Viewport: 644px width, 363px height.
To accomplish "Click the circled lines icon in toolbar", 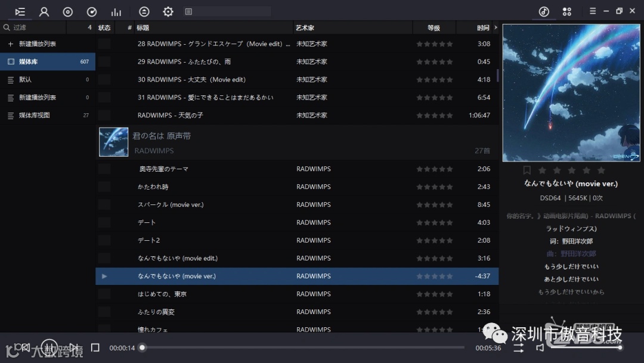I will [144, 11].
